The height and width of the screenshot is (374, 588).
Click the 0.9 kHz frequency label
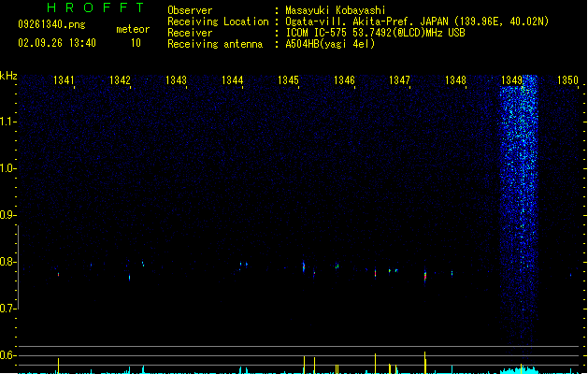coord(7,215)
